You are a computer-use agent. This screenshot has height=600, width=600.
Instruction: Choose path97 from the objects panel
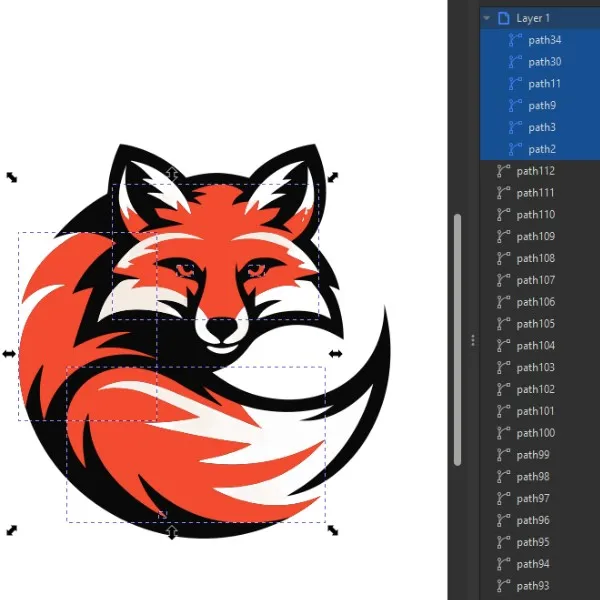pyautogui.click(x=533, y=499)
